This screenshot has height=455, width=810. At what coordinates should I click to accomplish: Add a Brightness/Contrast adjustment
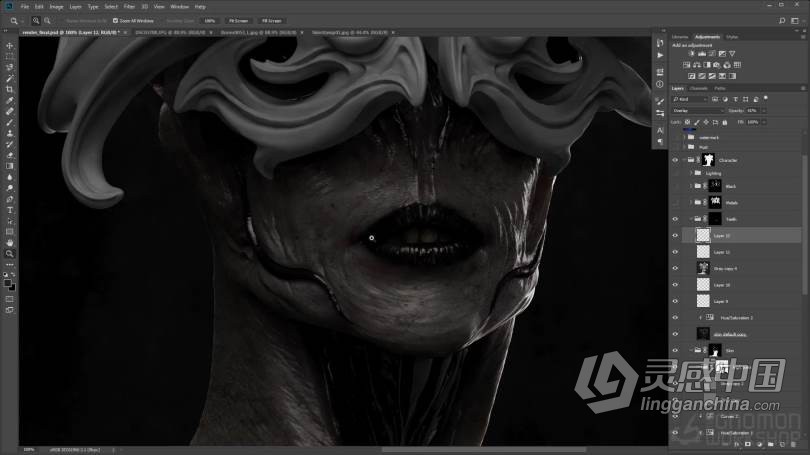[692, 54]
